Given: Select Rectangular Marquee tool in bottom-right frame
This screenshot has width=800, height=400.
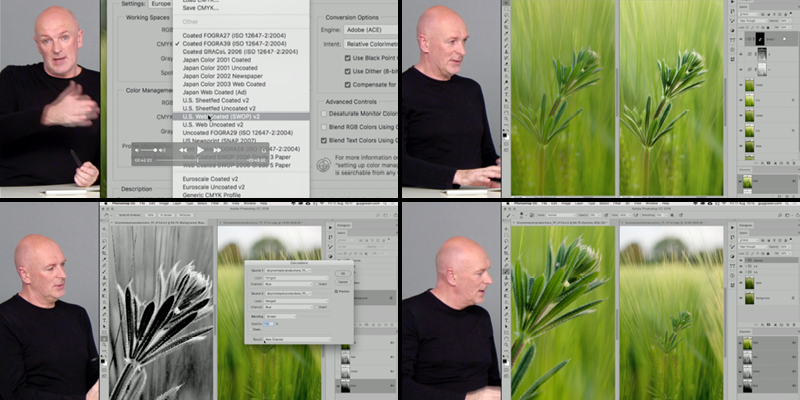Looking at the screenshot, I should coord(506,235).
